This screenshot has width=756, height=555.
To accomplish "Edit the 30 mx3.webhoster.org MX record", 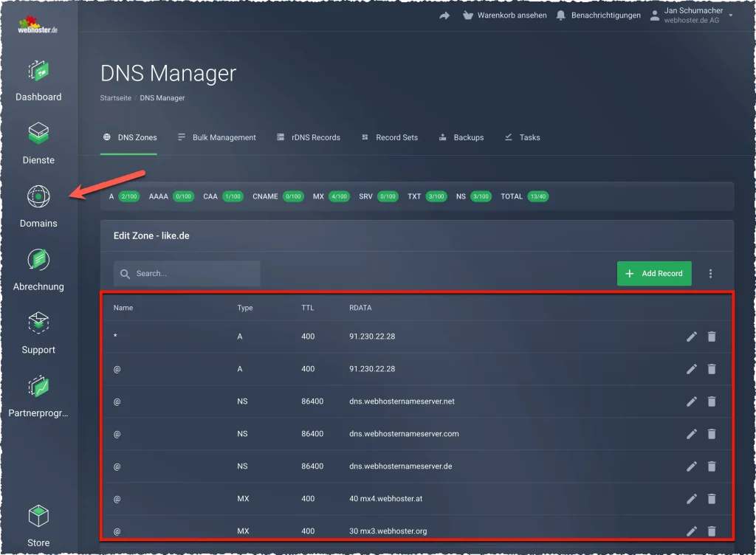I will (691, 531).
